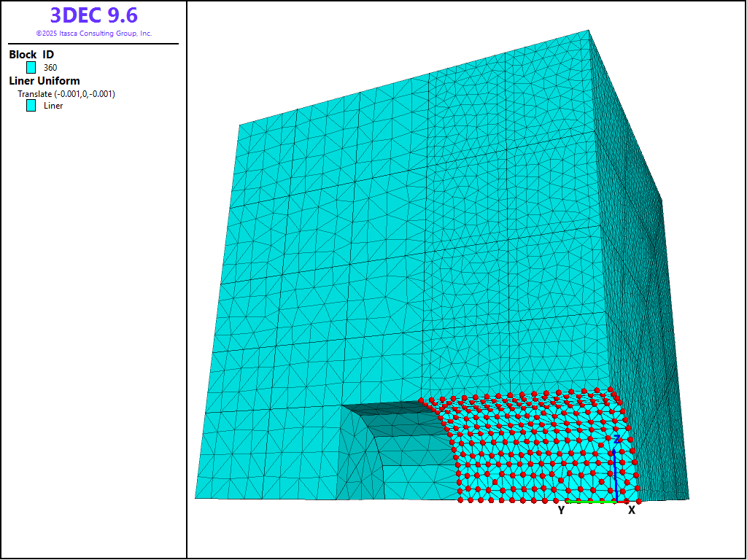Select the Block ID legend heading

coord(31,55)
